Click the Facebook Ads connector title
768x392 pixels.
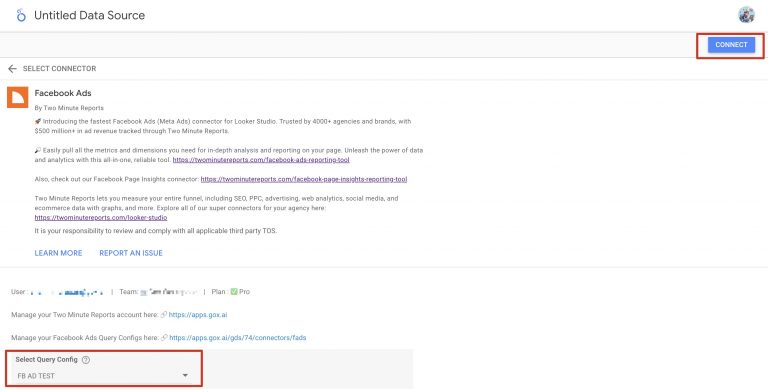[x=63, y=93]
